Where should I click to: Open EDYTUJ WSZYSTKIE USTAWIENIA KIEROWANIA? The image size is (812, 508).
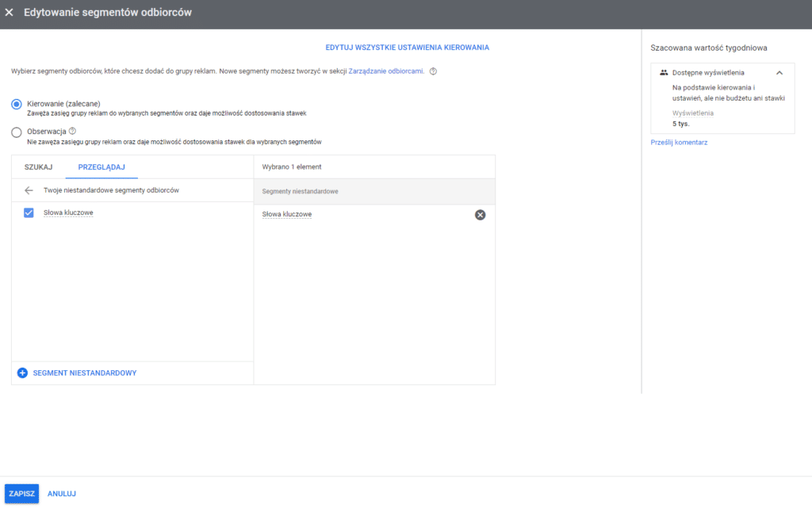(407, 47)
